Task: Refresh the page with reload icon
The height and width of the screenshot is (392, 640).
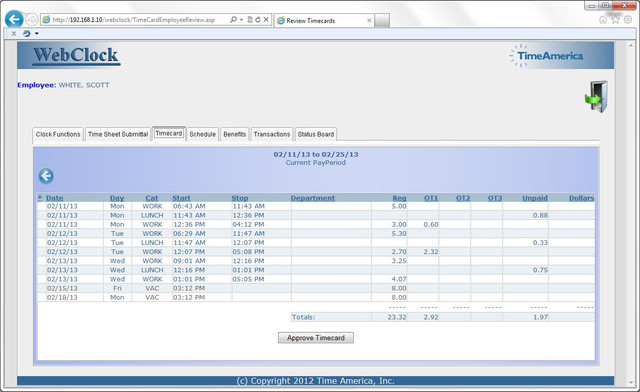Action: pyautogui.click(x=258, y=19)
